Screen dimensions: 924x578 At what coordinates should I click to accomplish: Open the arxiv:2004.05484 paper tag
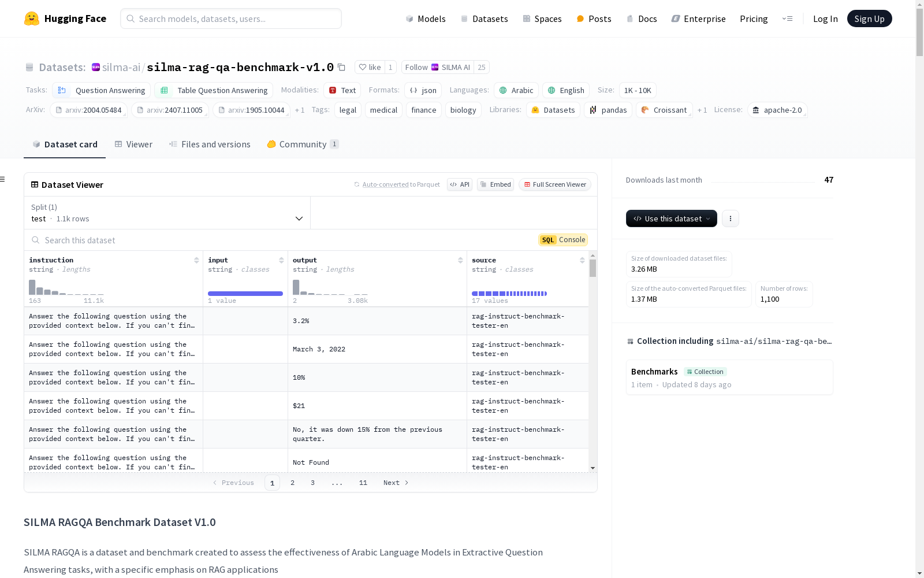coord(88,110)
